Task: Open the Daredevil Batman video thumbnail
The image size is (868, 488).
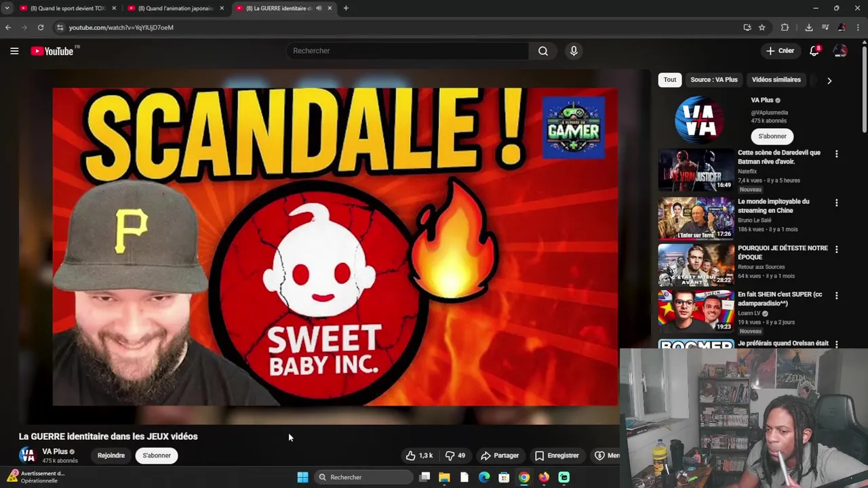Action: pos(696,169)
